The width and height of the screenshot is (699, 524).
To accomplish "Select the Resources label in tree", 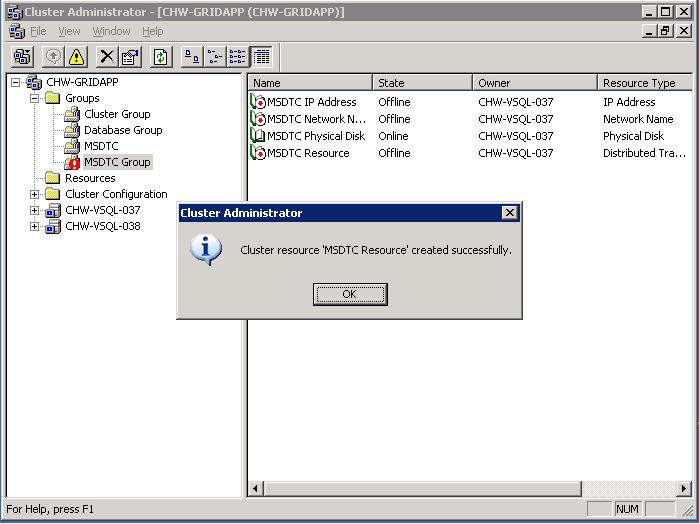I will coord(90,178).
